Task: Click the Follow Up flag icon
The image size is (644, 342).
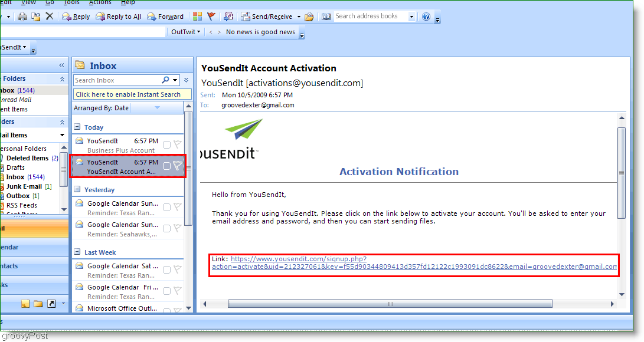Action: coord(211,17)
